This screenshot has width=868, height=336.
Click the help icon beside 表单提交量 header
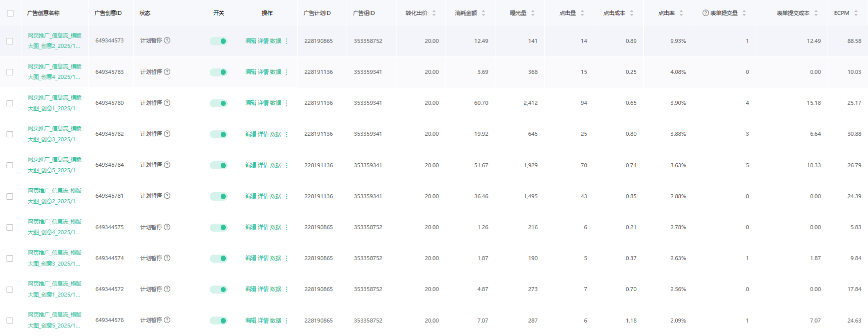(705, 13)
